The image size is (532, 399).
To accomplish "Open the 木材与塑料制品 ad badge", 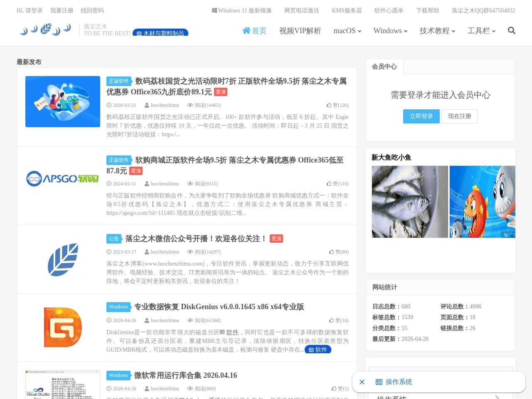I will coord(160,32).
